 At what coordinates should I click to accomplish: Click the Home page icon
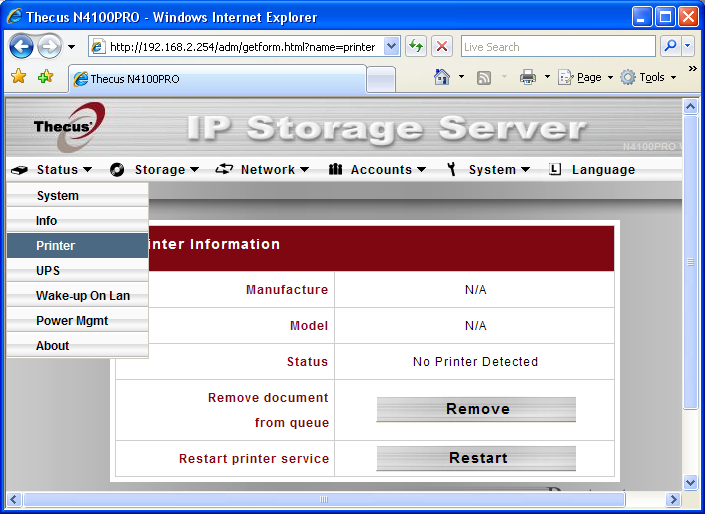(x=442, y=77)
